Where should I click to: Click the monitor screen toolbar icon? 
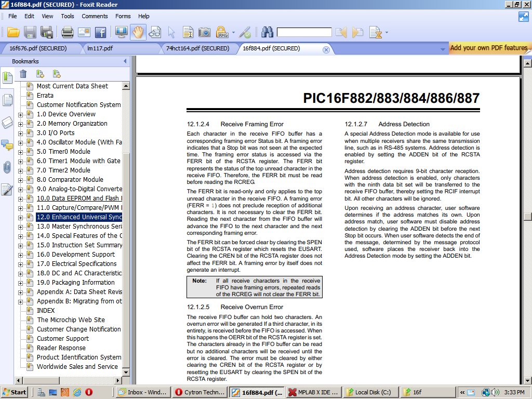coord(121,32)
